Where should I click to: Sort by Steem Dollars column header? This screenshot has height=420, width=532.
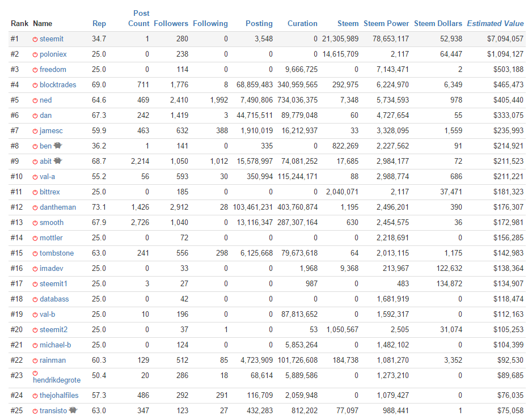click(438, 23)
